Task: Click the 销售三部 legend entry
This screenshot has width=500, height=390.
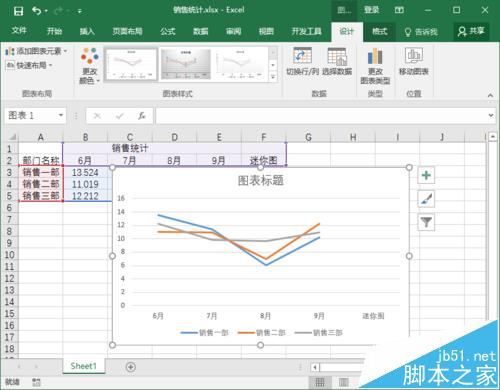Action: click(x=319, y=333)
